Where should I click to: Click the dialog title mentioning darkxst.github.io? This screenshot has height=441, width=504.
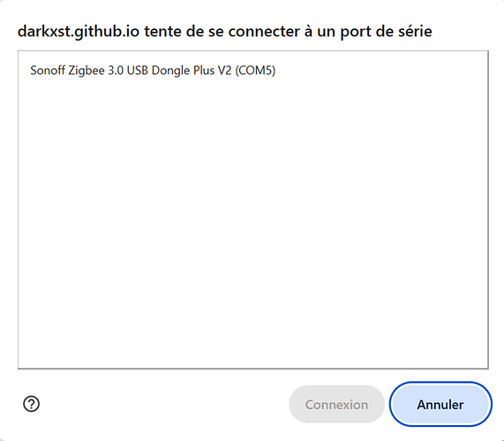[x=225, y=32]
